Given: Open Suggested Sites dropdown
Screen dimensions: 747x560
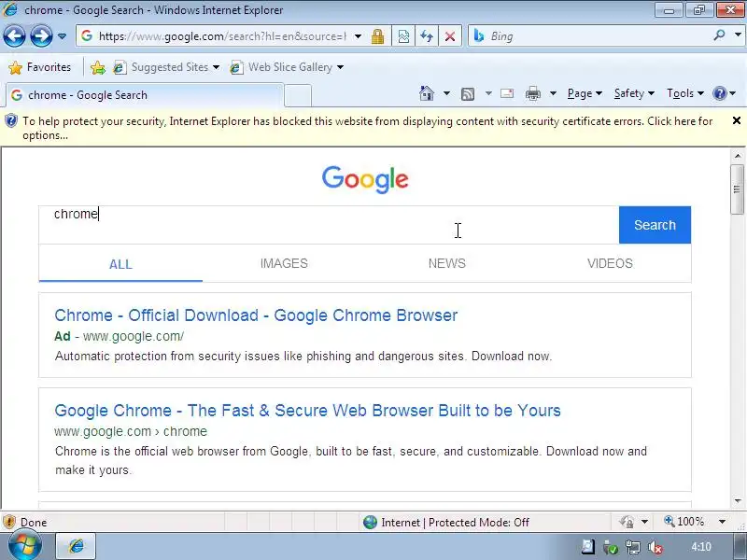Looking at the screenshot, I should click(x=166, y=67).
